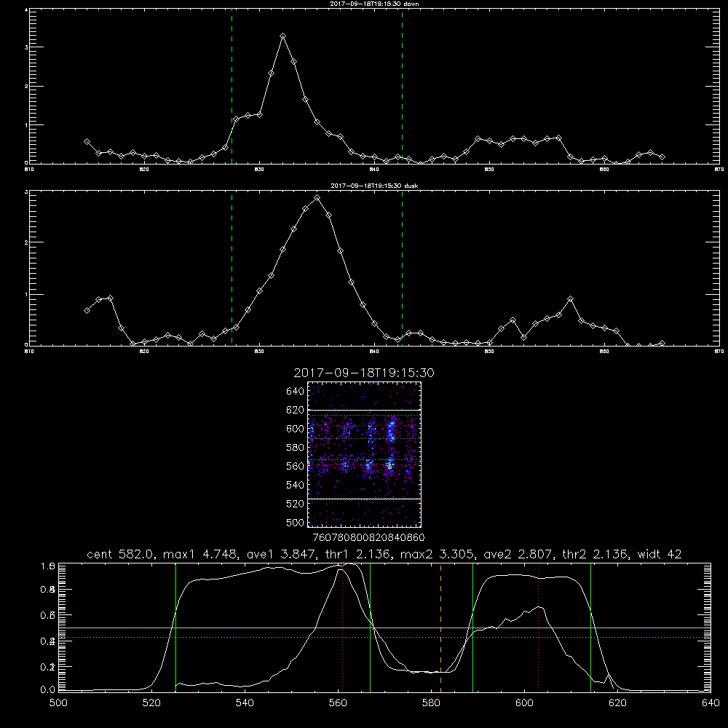Select the peak diamond marker in the dusk plot

(x=317, y=198)
